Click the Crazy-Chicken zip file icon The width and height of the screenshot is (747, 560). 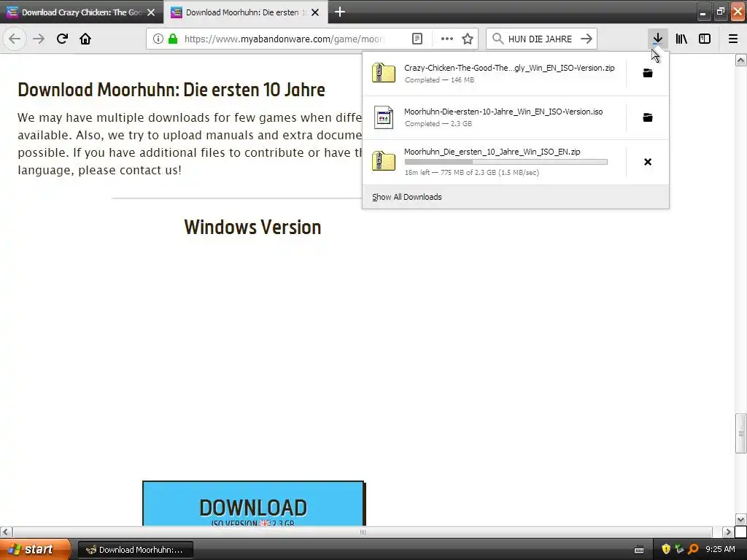(x=384, y=73)
